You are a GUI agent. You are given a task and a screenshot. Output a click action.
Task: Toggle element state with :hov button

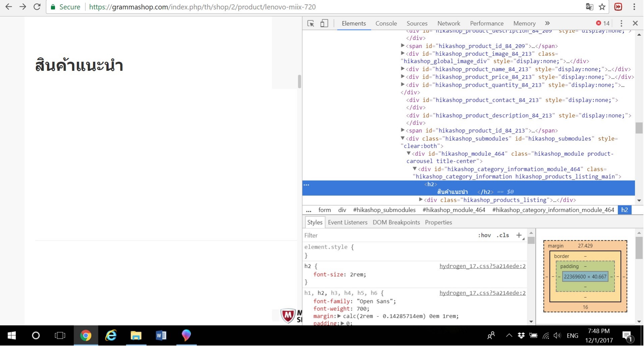point(484,235)
